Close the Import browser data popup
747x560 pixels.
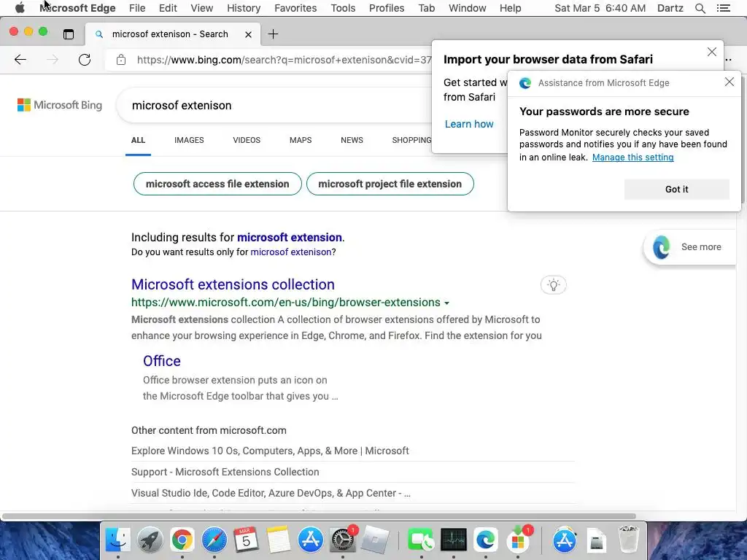pyautogui.click(x=712, y=52)
